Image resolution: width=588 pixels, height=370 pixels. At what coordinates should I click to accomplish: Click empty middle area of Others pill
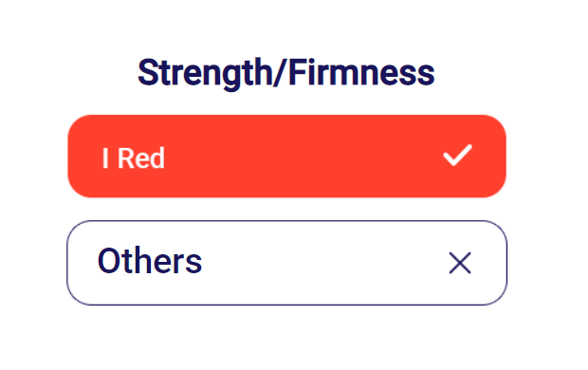pyautogui.click(x=322, y=263)
